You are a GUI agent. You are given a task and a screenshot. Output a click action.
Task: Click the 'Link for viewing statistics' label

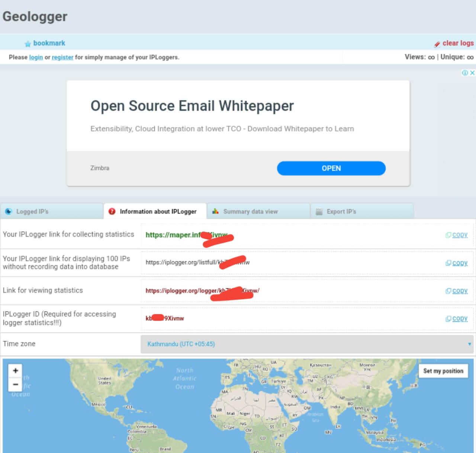coord(43,290)
